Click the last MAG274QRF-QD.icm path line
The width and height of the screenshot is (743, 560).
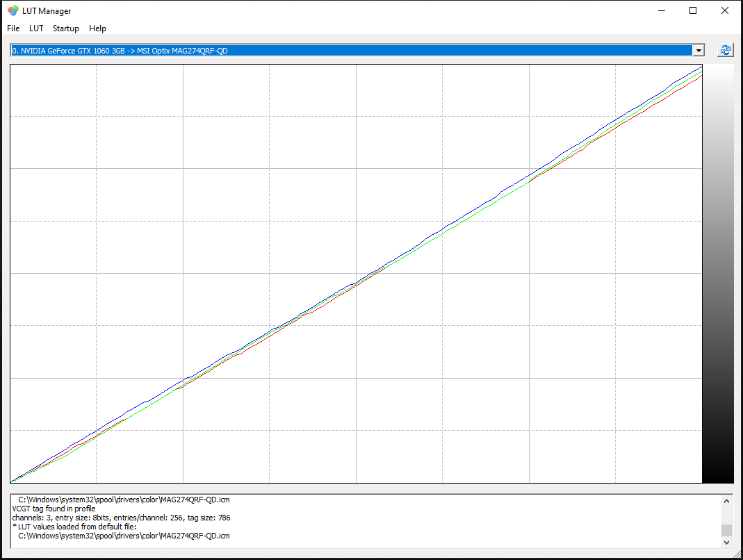coord(124,536)
